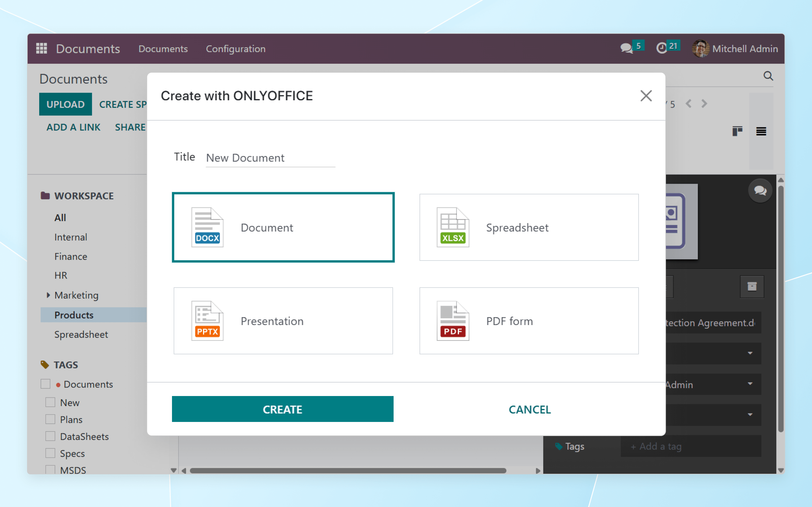The image size is (812, 507).
Task: Open the activities clock icon
Action: (x=661, y=48)
